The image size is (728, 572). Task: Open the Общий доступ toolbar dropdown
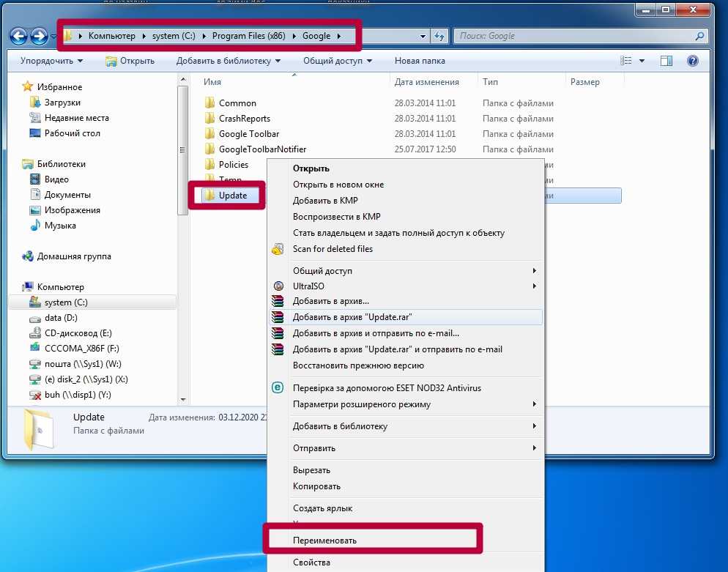[338, 61]
